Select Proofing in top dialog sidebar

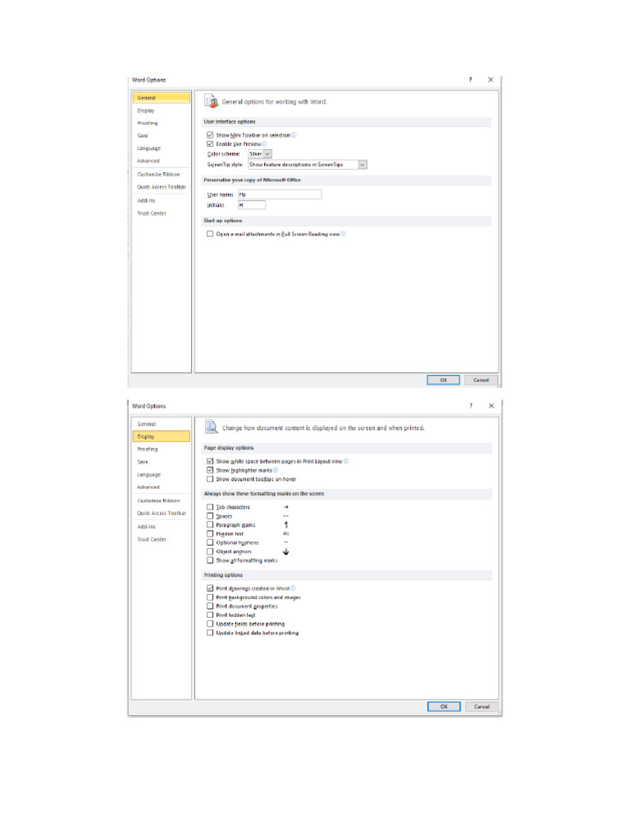162,123
